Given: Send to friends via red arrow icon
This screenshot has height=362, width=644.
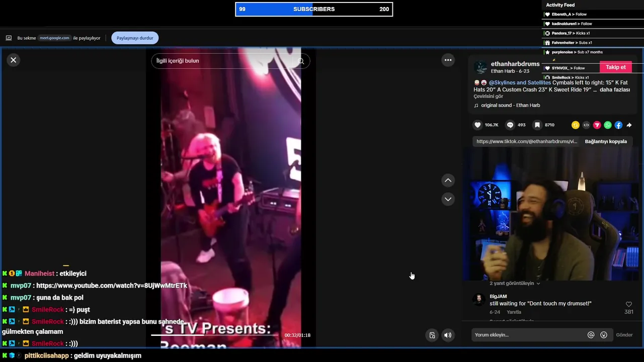Looking at the screenshot, I should point(597,125).
